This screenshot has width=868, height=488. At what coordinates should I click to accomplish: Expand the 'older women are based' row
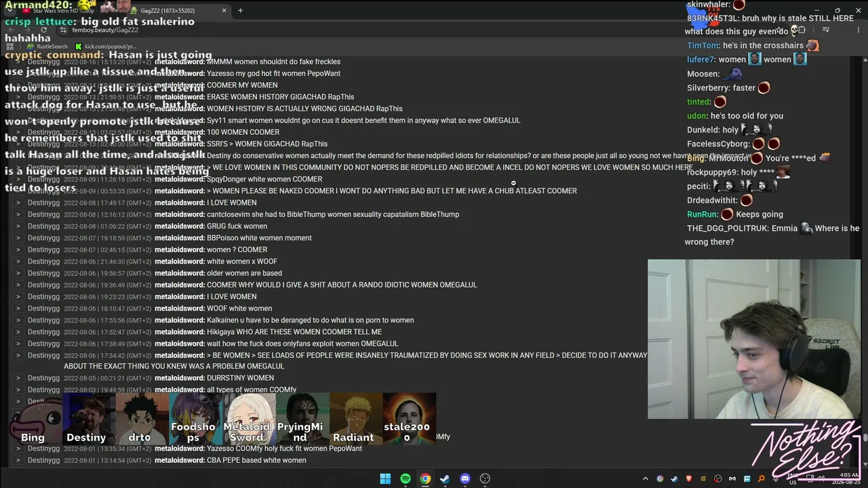coord(18,273)
